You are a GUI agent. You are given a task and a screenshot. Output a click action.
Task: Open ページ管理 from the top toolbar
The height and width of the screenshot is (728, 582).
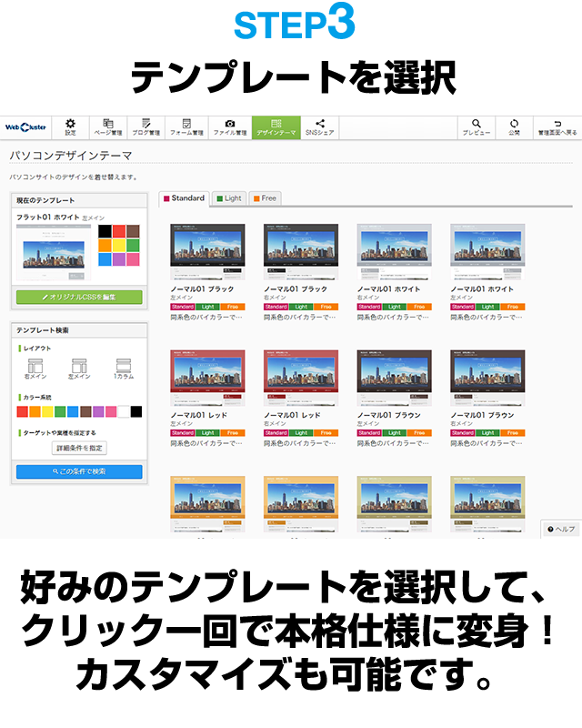(108, 126)
